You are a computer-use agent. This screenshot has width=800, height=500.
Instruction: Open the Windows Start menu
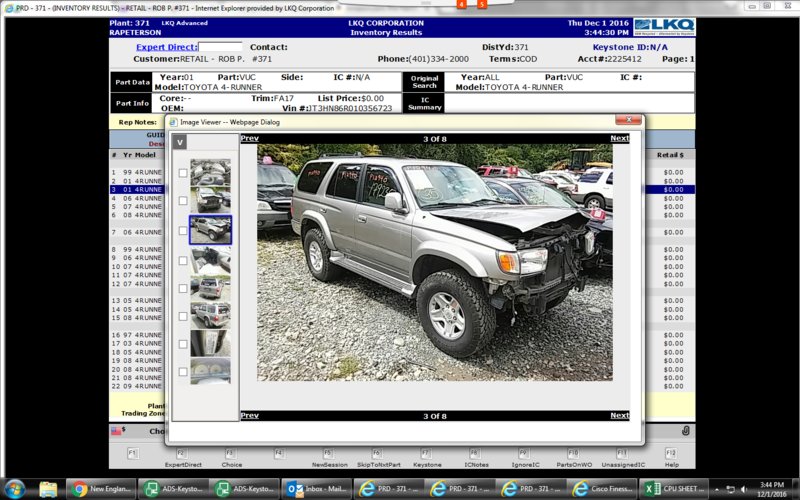pyautogui.click(x=15, y=489)
